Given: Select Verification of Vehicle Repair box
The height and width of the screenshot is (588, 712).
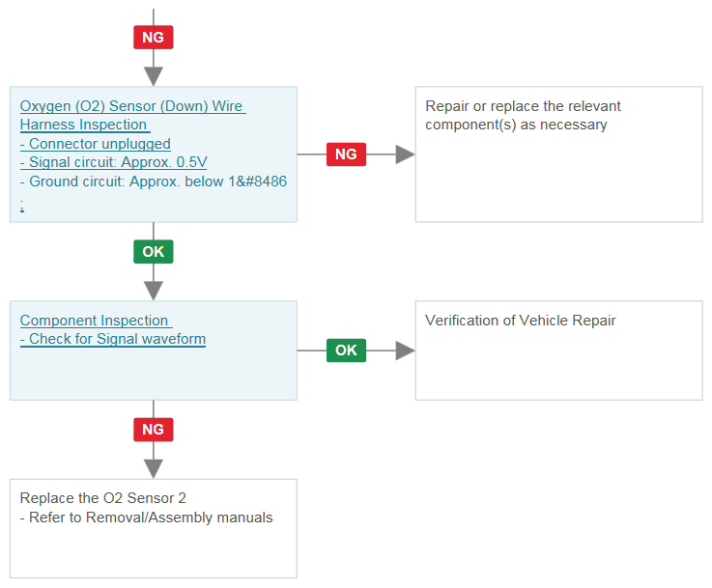Looking at the screenshot, I should point(559,350).
